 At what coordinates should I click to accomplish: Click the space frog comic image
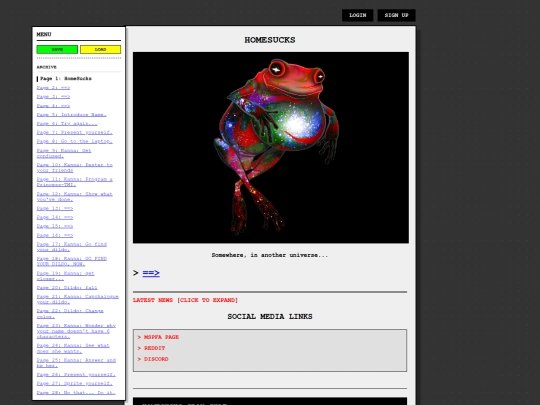tap(271, 147)
